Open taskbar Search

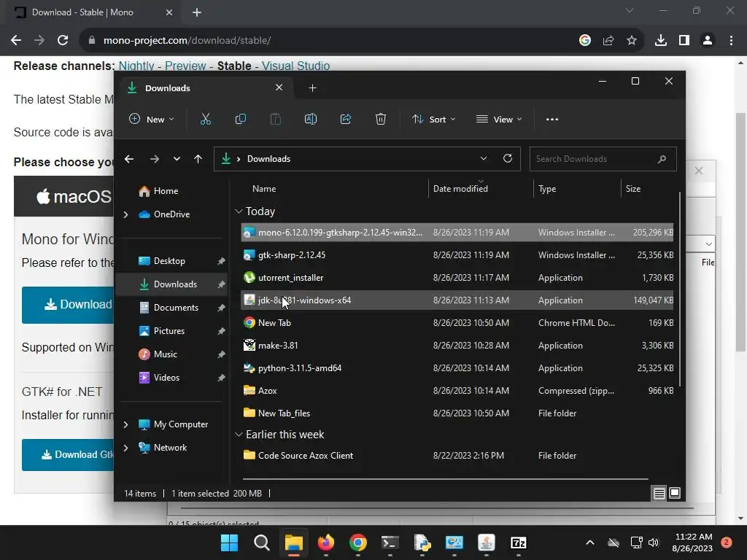[262, 542]
